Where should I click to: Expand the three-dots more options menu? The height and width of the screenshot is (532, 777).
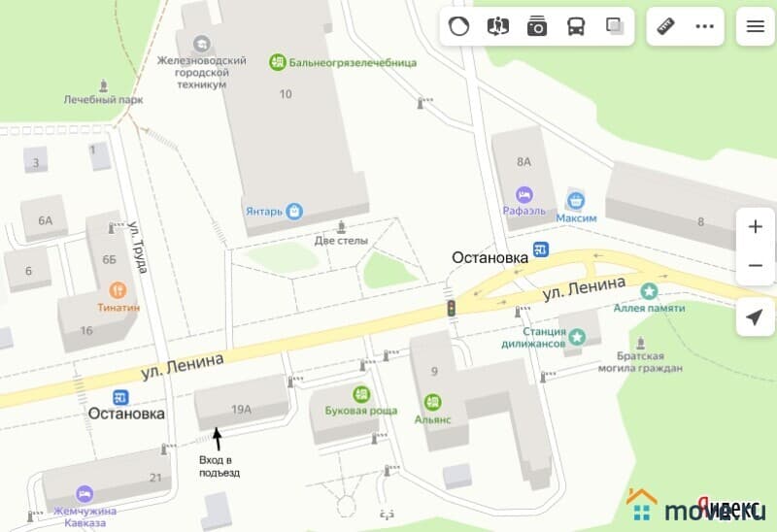tap(705, 26)
